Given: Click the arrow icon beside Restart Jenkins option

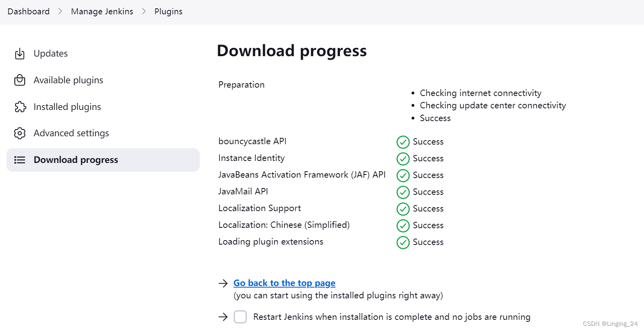Looking at the screenshot, I should (223, 317).
